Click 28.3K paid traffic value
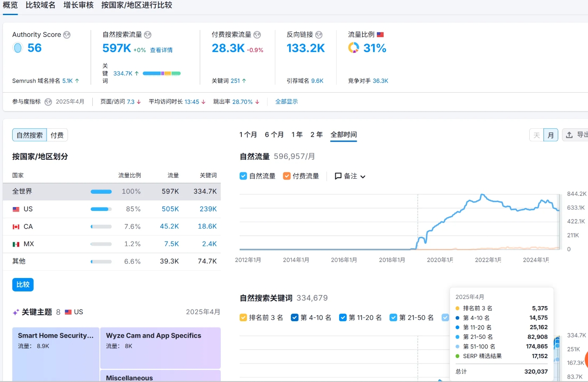The width and height of the screenshot is (588, 382). 228,48
